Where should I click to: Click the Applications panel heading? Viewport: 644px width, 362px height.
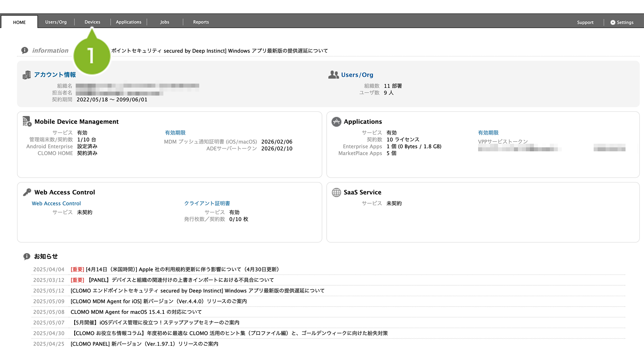pyautogui.click(x=363, y=122)
